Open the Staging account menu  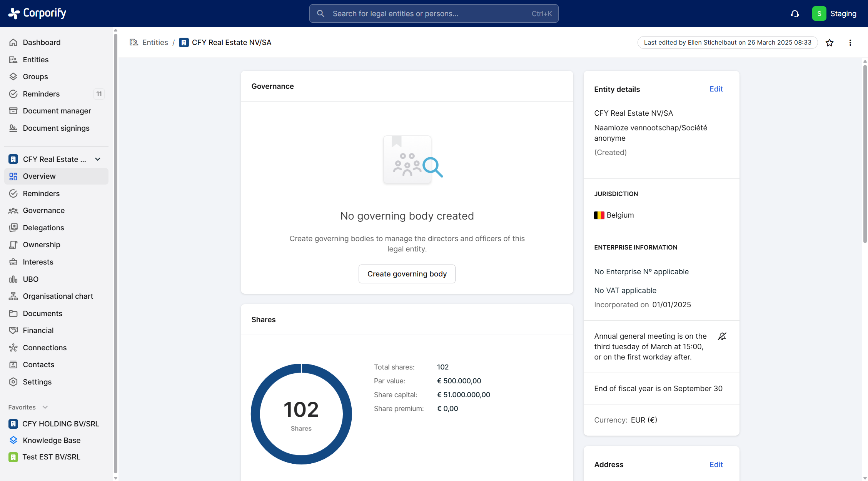[835, 13]
